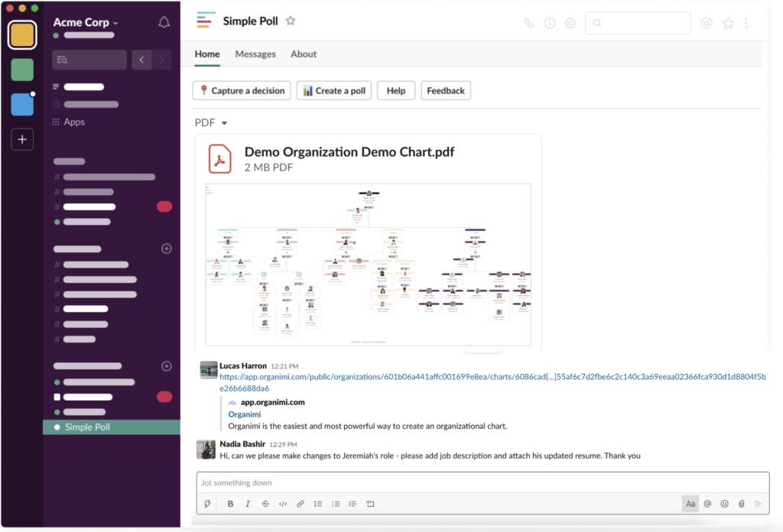Image resolution: width=783 pixels, height=532 pixels.
Task: Switch to the About tab
Action: click(304, 54)
